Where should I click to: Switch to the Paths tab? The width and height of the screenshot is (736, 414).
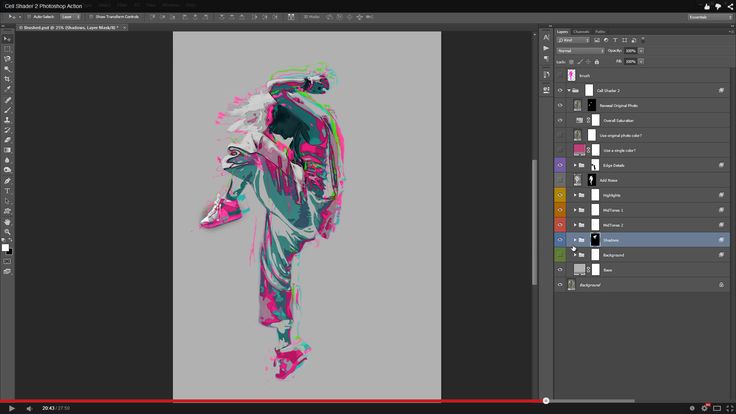coord(600,32)
